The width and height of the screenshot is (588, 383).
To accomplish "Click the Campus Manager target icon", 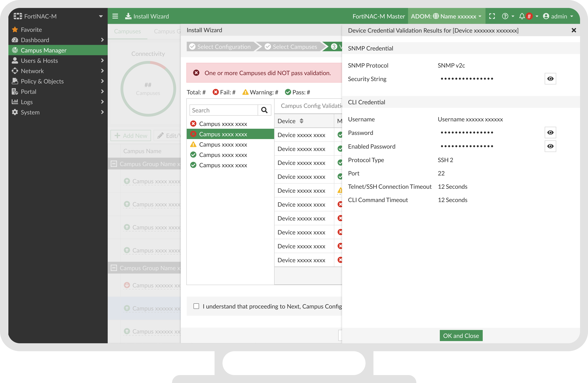I will click(x=15, y=50).
